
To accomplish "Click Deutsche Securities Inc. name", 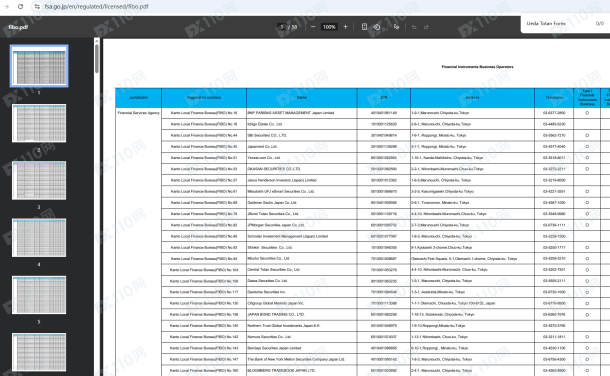I will pos(266,292).
